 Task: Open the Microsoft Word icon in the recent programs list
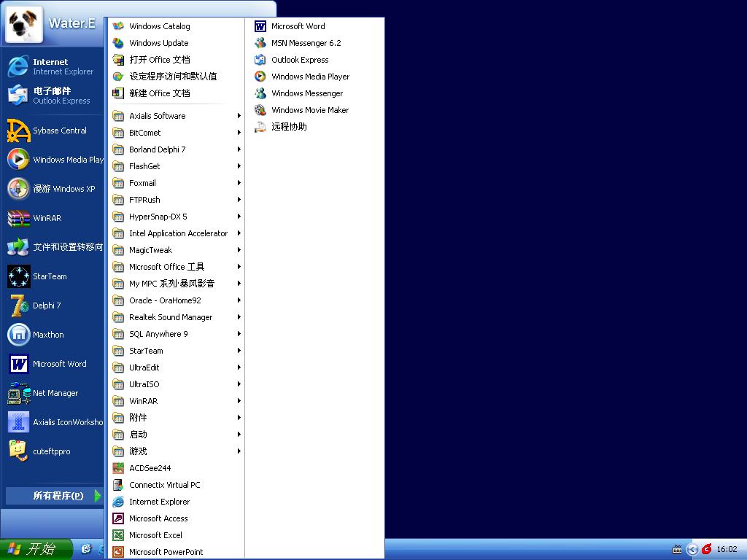(18, 364)
